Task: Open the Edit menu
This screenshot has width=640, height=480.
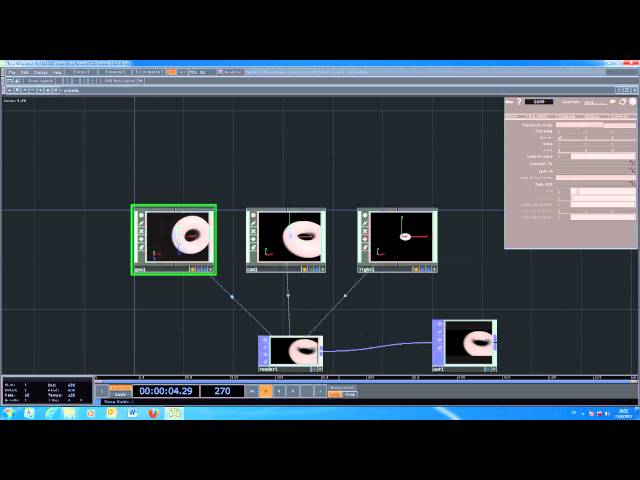Action: point(25,72)
